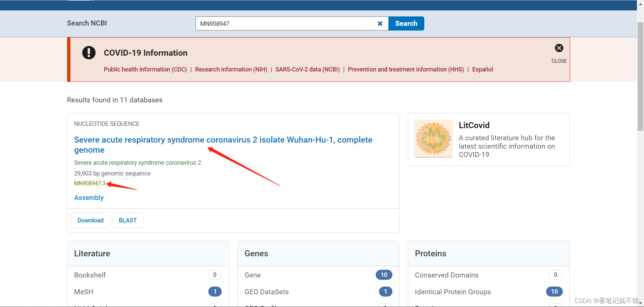Open the Wuhan-Hu-1 complete genome record
The image size is (644, 307).
tap(223, 145)
